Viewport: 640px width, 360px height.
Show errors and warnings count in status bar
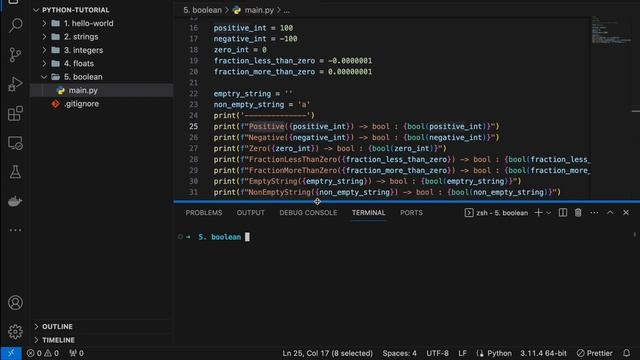(42, 353)
